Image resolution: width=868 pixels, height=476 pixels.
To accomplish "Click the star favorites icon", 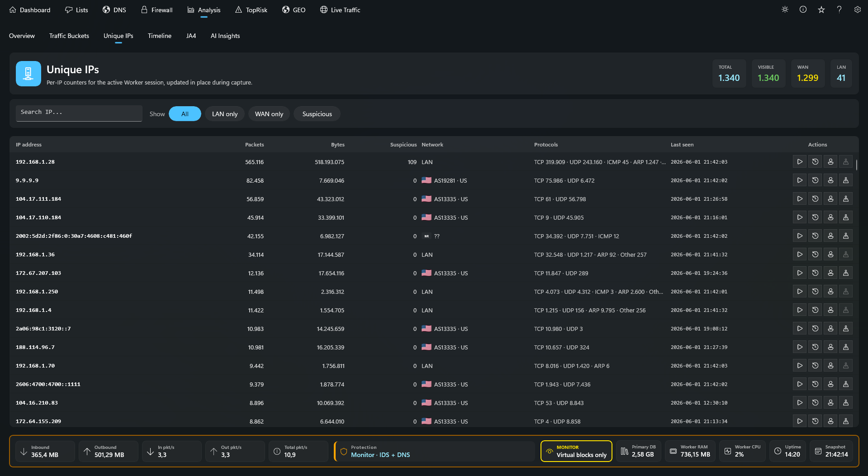I will point(821,9).
